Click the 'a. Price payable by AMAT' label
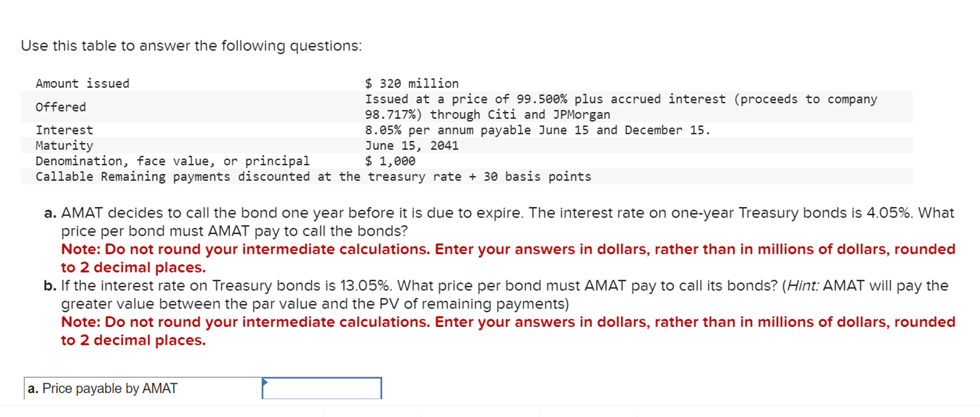 point(102,388)
